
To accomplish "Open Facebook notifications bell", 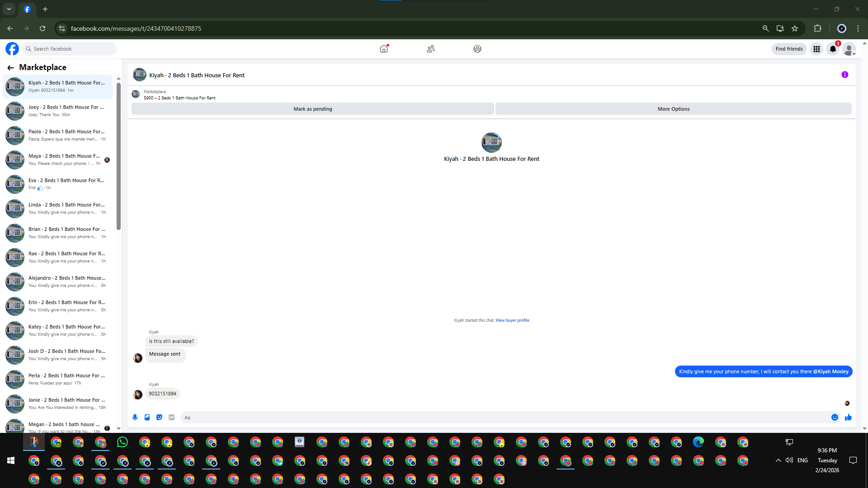I will coord(833,49).
